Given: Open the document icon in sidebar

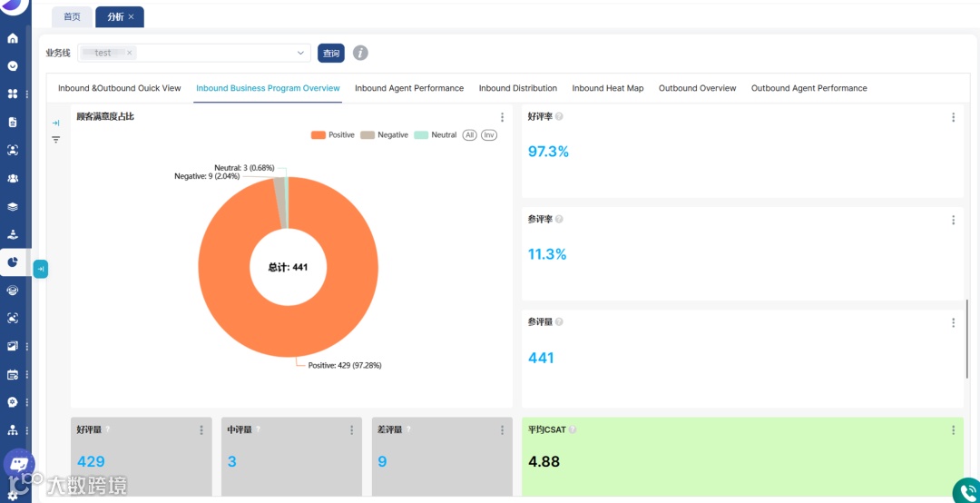Looking at the screenshot, I should pos(13,122).
